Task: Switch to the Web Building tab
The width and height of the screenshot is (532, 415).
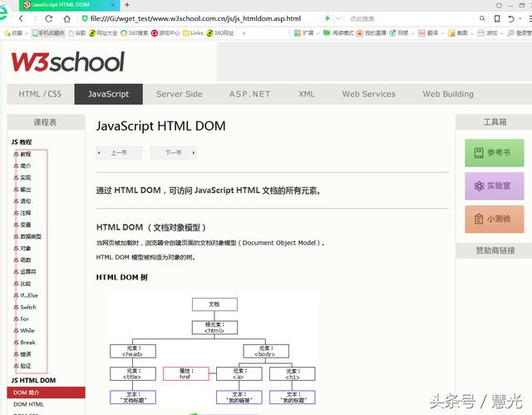Action: pos(448,94)
